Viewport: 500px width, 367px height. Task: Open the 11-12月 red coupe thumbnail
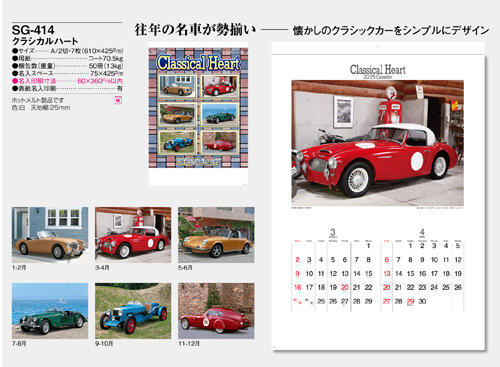(x=216, y=311)
